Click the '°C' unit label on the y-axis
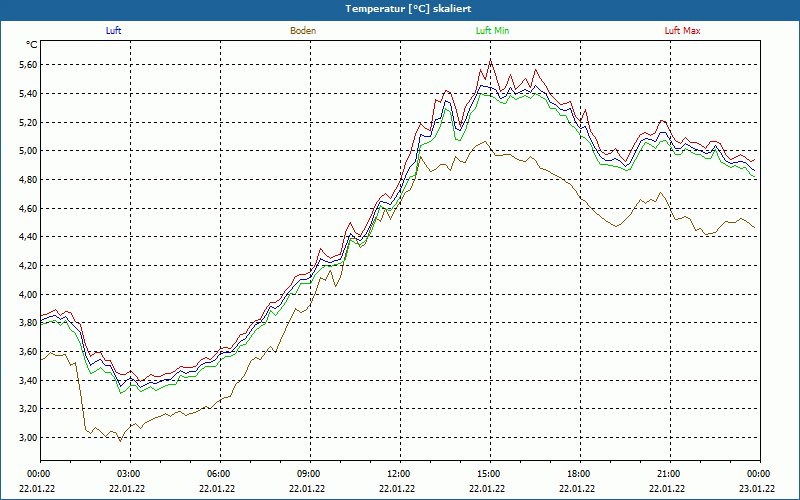This screenshot has width=800, height=500. (32, 45)
